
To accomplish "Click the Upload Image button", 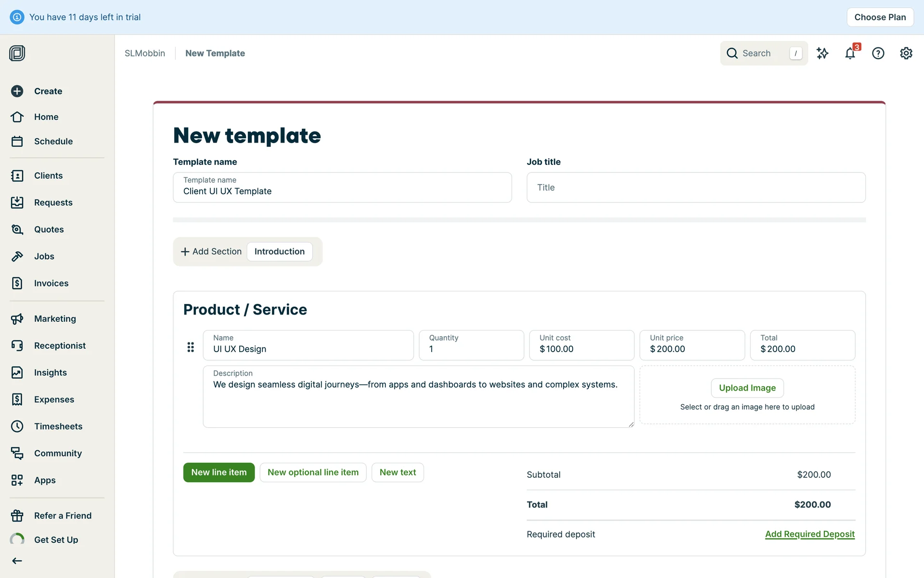I will click(x=747, y=388).
